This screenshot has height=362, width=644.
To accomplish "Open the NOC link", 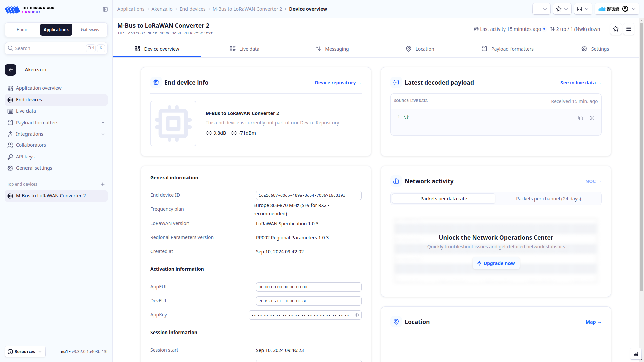I will click(x=593, y=181).
